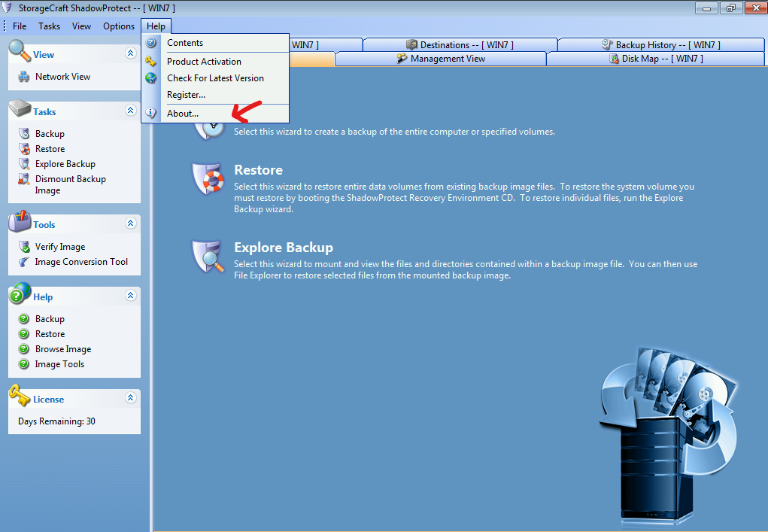Choose Check For Latest Version menu entry

(215, 78)
